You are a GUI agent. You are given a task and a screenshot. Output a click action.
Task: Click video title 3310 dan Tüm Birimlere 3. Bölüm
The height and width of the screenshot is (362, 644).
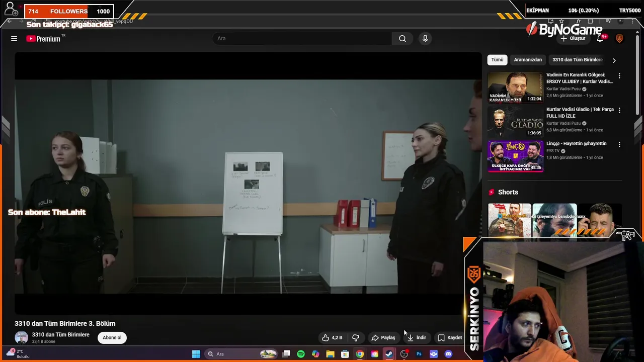click(65, 323)
